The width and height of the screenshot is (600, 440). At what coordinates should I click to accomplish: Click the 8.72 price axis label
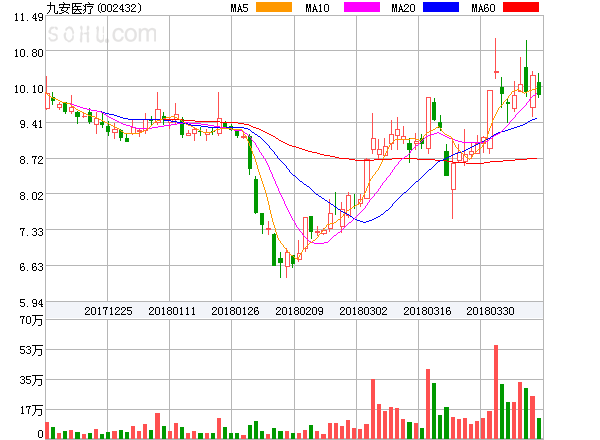[x=31, y=160]
